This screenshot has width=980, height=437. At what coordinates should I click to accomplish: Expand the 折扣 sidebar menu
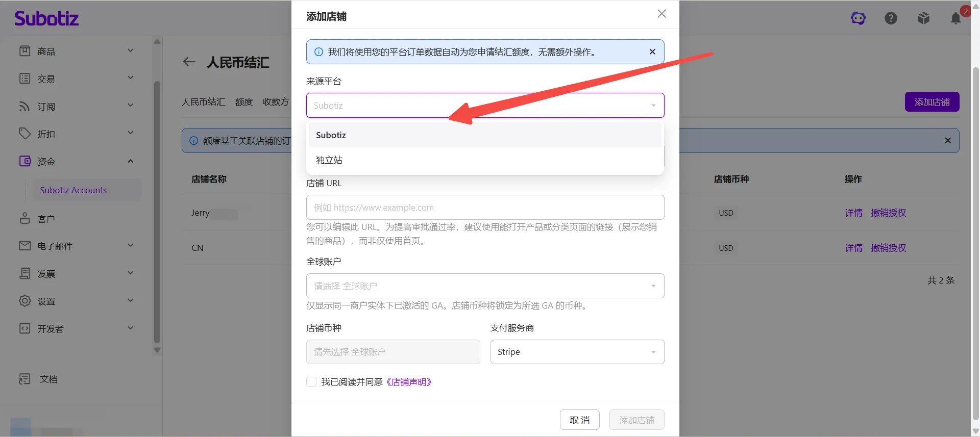(x=130, y=133)
